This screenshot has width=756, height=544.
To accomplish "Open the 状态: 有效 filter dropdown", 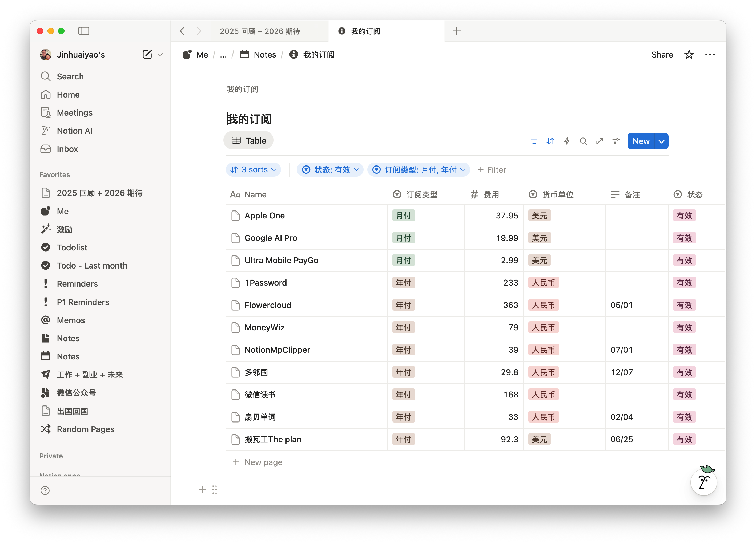I will click(330, 170).
